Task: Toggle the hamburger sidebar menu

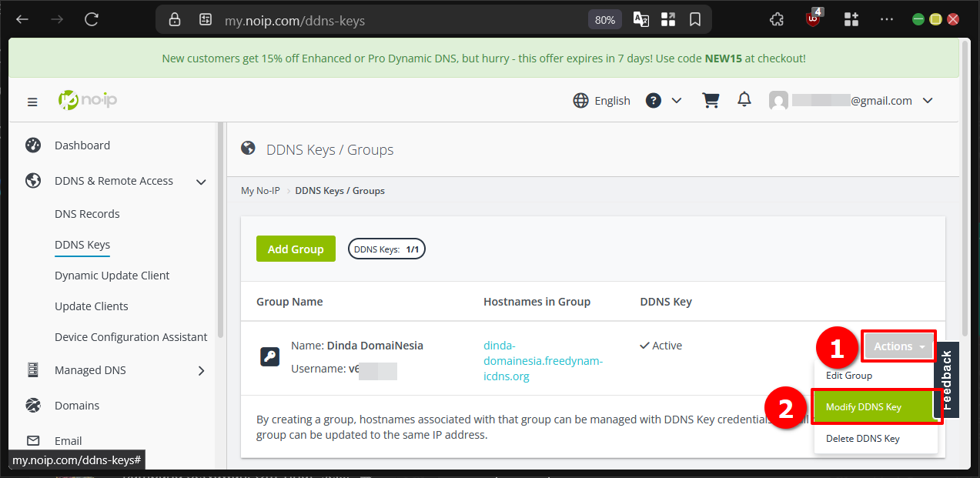Action: click(32, 102)
